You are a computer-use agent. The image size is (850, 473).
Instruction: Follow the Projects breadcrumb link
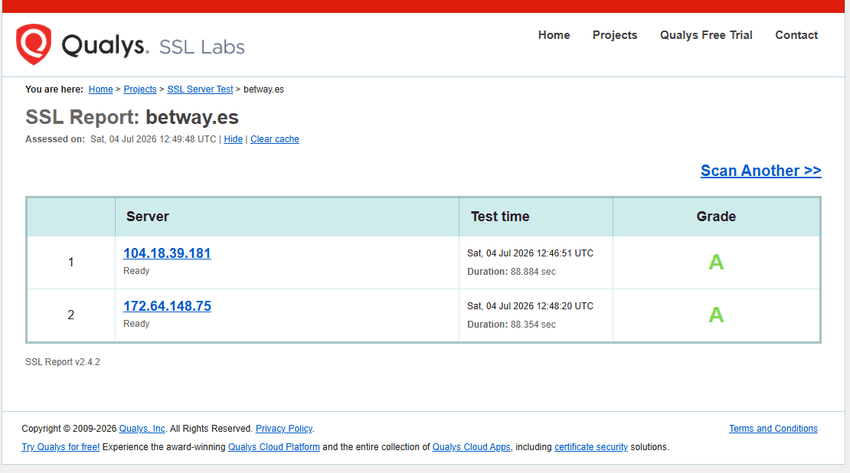pyautogui.click(x=140, y=89)
